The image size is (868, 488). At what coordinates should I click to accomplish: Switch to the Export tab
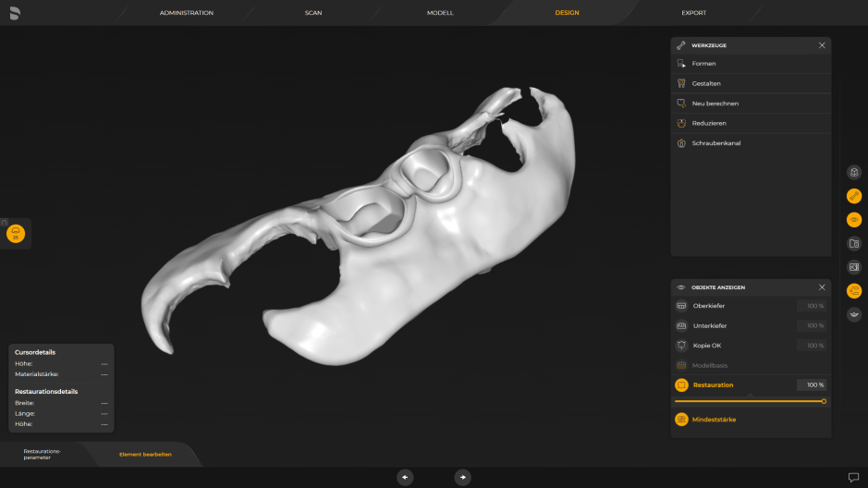[x=693, y=13]
